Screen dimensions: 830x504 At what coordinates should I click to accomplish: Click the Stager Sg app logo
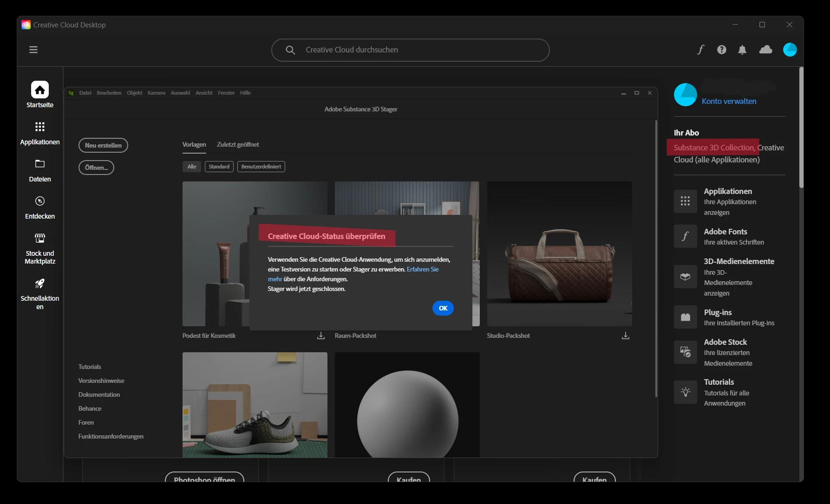71,93
